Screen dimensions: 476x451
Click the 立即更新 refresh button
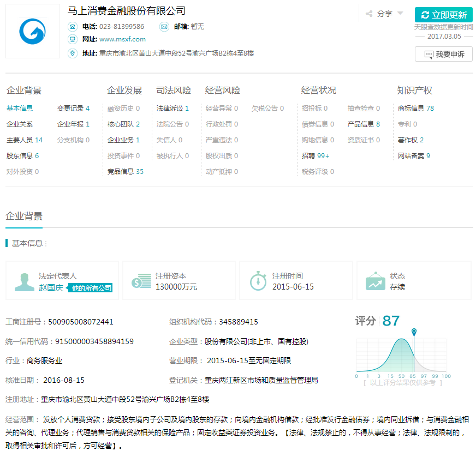coord(443,15)
